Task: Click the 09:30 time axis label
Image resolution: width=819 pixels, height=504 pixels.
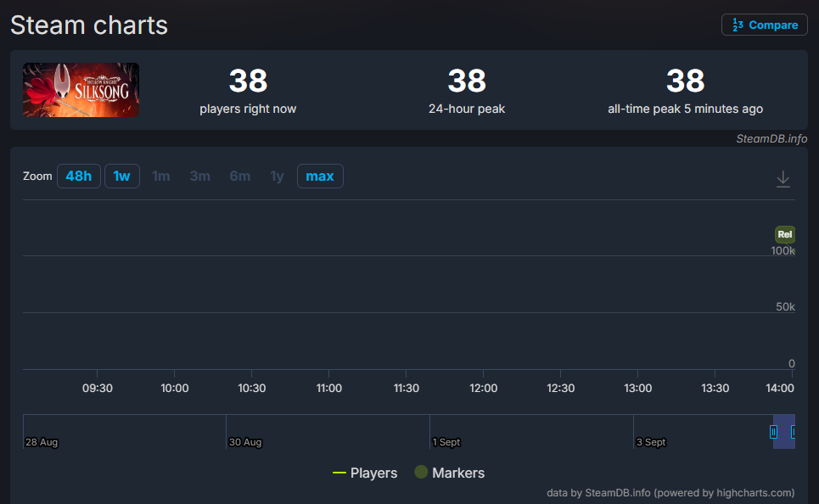Action: [97, 388]
